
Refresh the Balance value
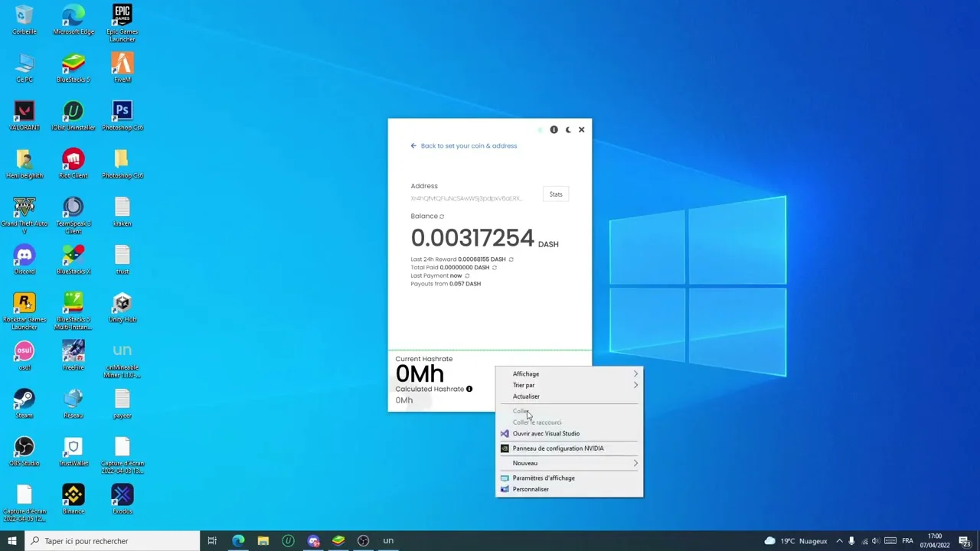click(x=442, y=217)
